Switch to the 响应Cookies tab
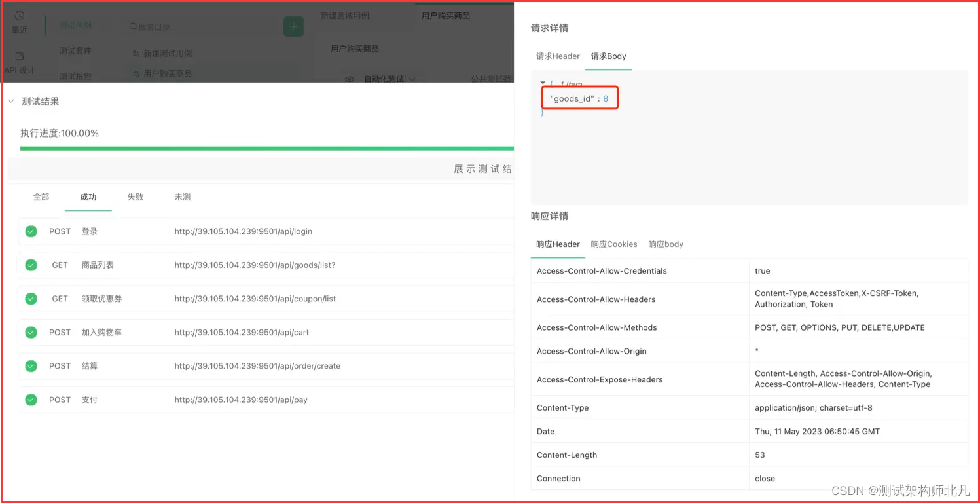 pyautogui.click(x=614, y=244)
